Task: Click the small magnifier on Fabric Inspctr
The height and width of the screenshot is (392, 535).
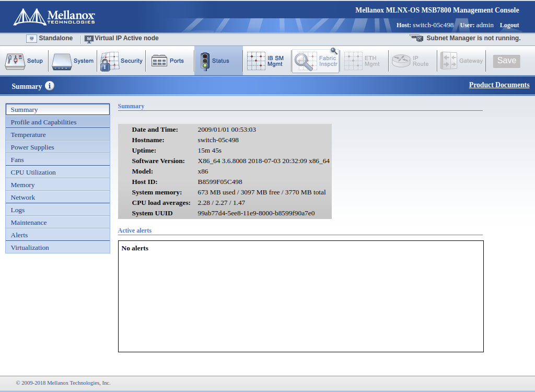Action: [x=334, y=51]
